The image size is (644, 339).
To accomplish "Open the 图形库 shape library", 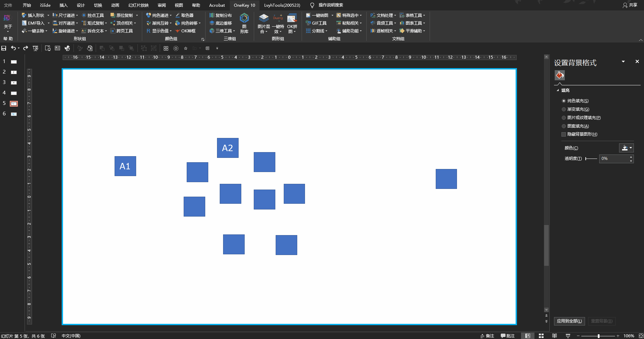I will point(244,23).
